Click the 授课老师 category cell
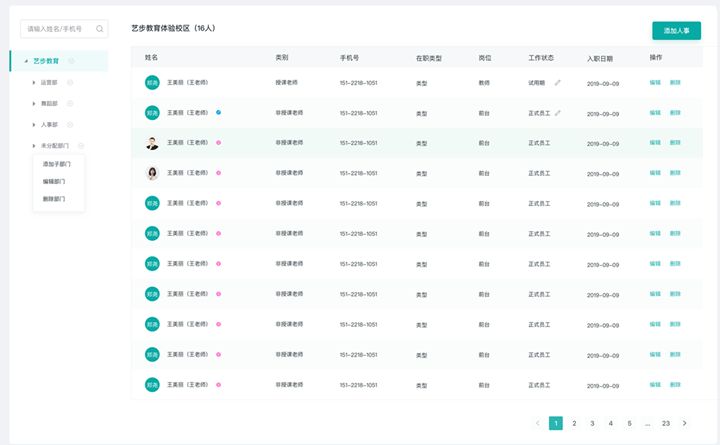This screenshot has height=445, width=720. point(287,83)
